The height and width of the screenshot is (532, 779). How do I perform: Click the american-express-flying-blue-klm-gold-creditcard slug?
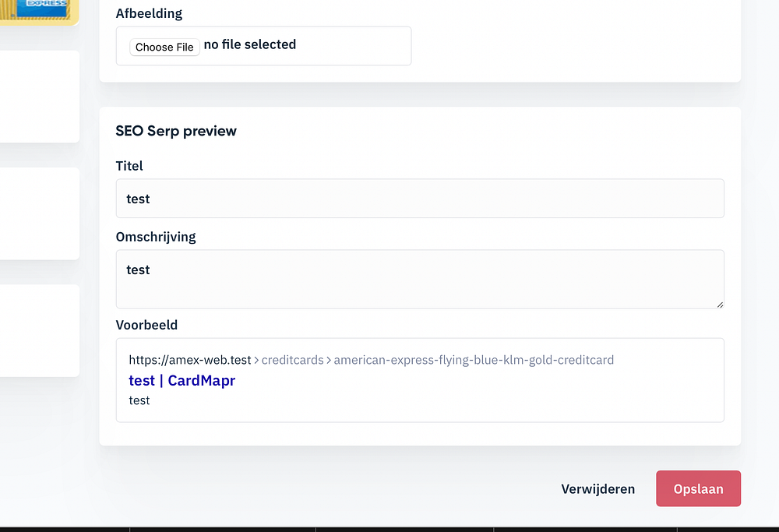pos(474,360)
